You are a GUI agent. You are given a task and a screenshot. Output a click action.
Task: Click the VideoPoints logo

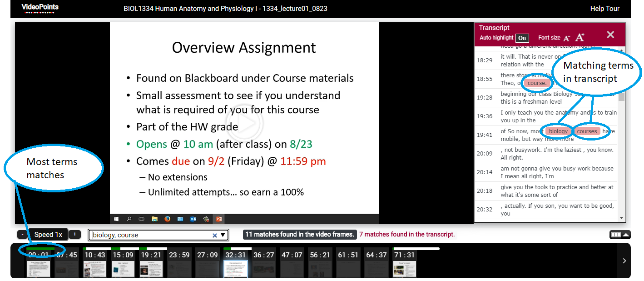(x=40, y=8)
